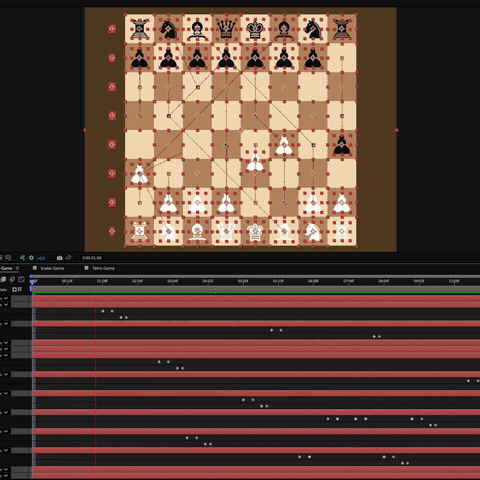Click the +0.0 exposure value

tap(41, 258)
